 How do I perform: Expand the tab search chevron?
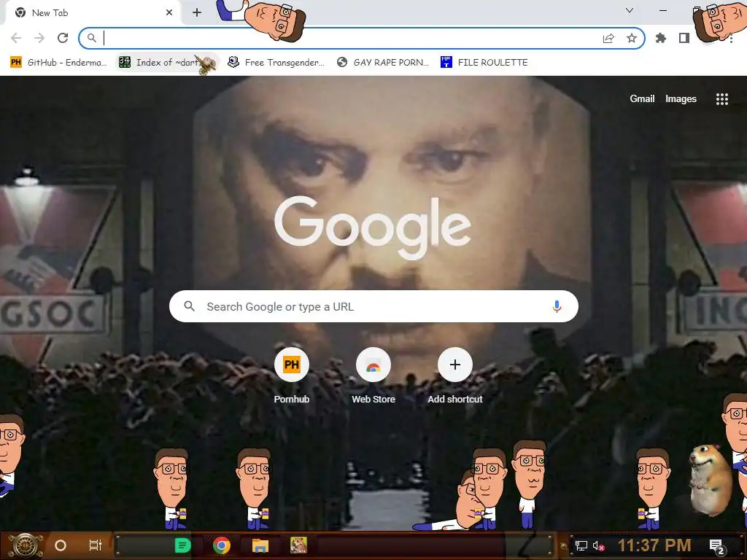tap(630, 10)
